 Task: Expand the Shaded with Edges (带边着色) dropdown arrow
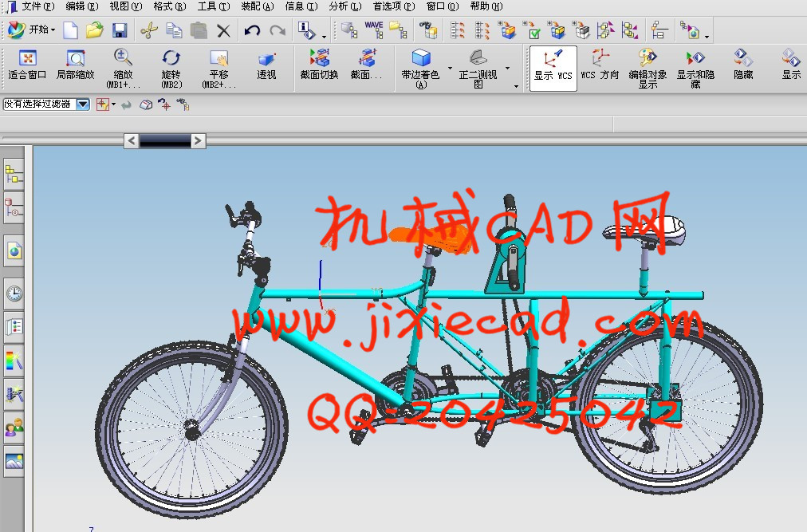click(x=450, y=69)
